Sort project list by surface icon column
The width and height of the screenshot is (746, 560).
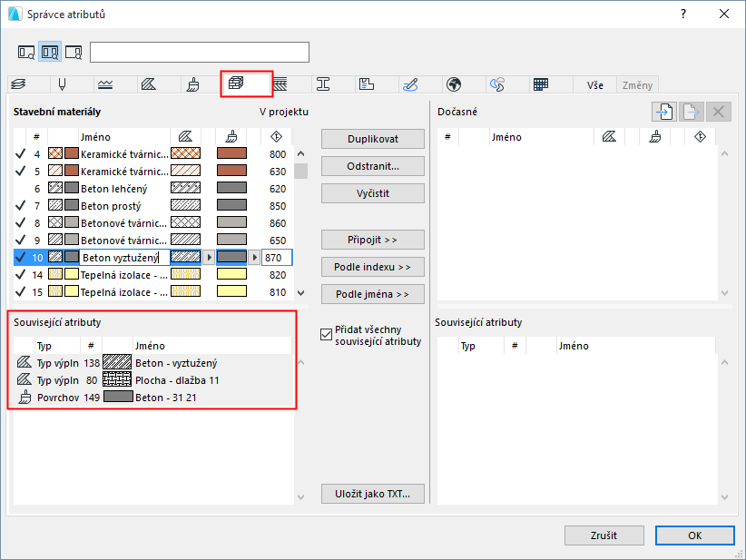click(231, 137)
